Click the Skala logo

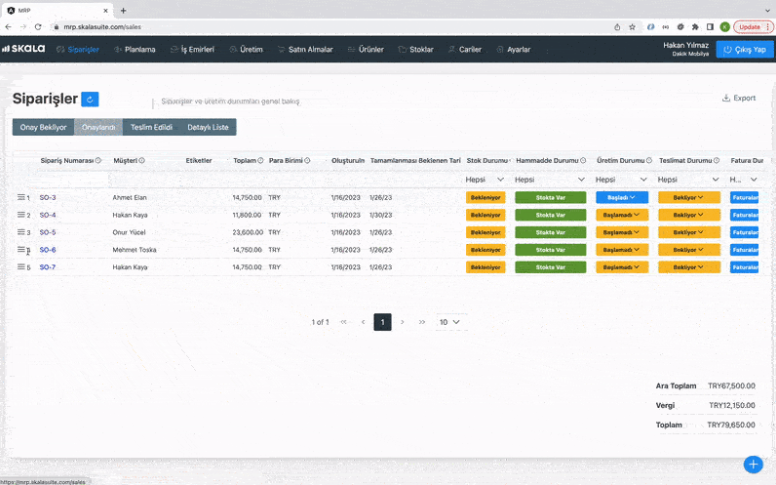(x=23, y=48)
